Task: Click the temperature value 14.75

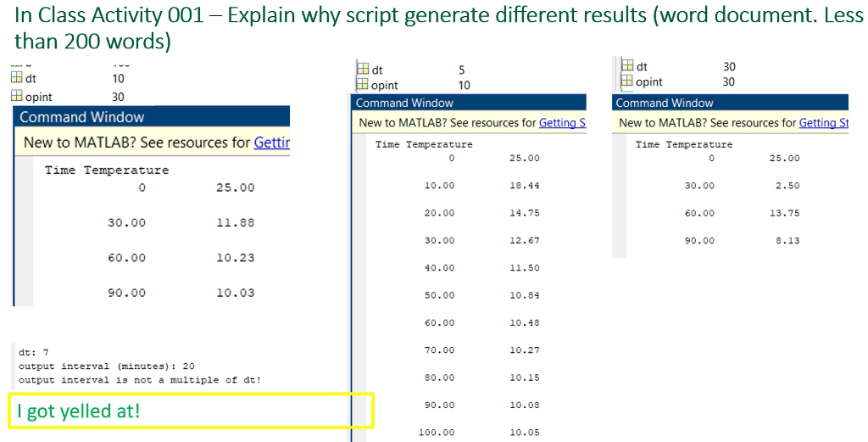Action: click(x=524, y=213)
